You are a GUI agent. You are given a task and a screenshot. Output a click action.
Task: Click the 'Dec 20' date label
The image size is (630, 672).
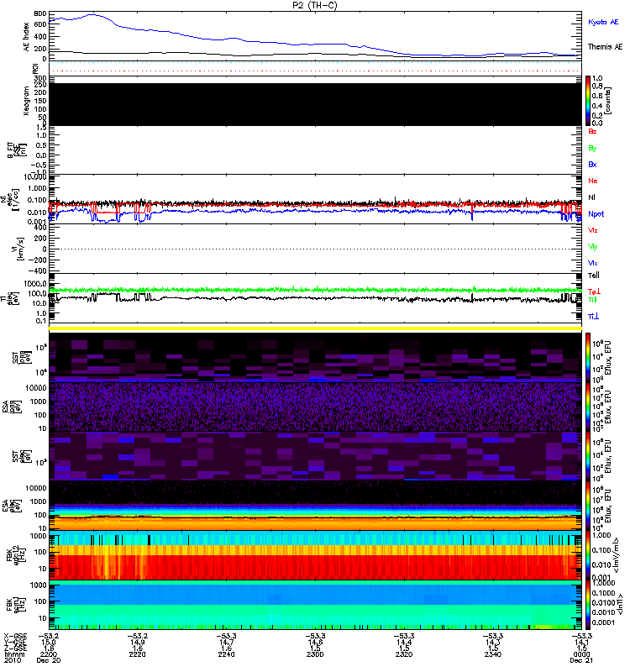coord(49,660)
